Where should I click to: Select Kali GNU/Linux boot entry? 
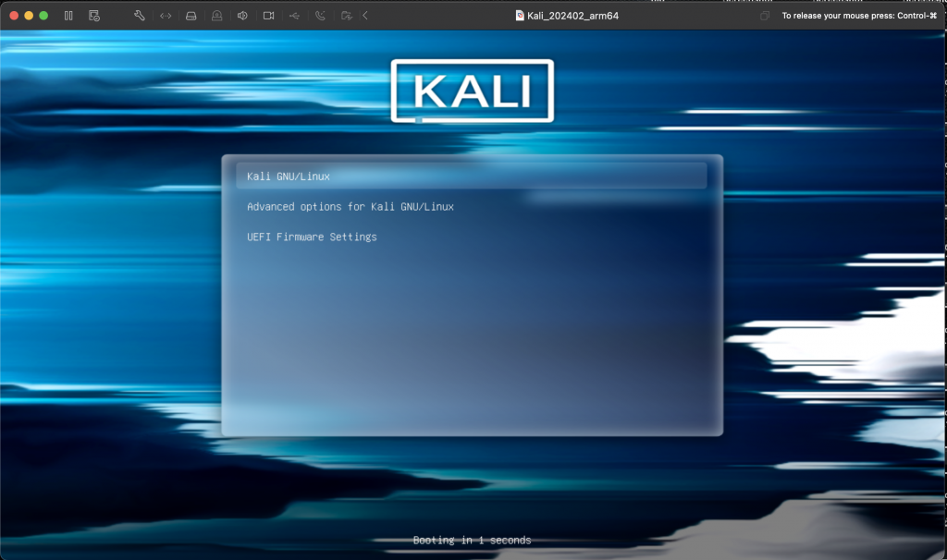coord(471,177)
